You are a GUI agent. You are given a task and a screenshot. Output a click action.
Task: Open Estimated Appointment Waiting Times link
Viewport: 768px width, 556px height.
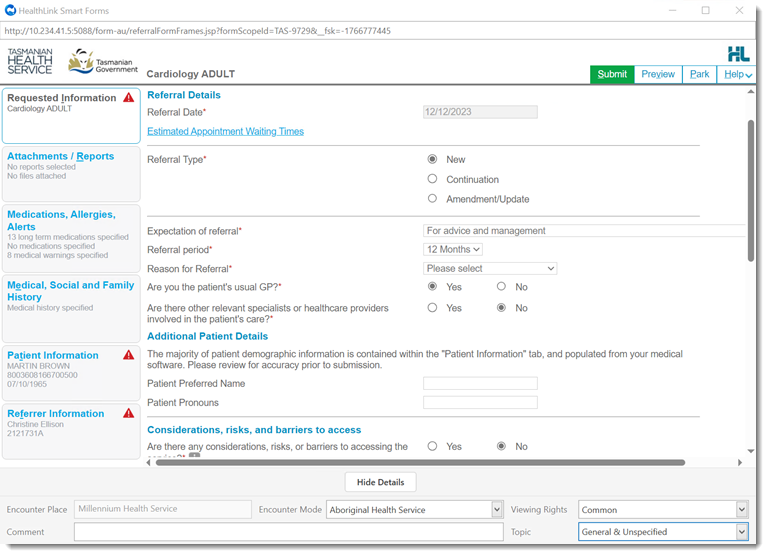tap(225, 131)
